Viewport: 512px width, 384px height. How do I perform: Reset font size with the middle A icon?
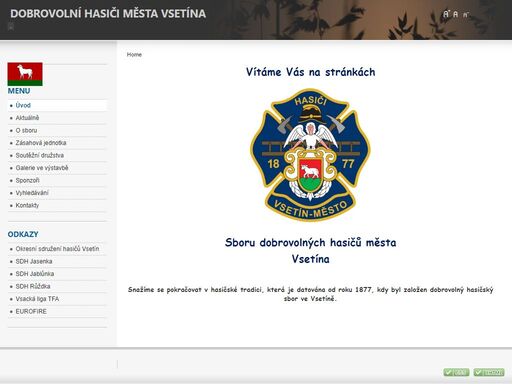pos(456,14)
